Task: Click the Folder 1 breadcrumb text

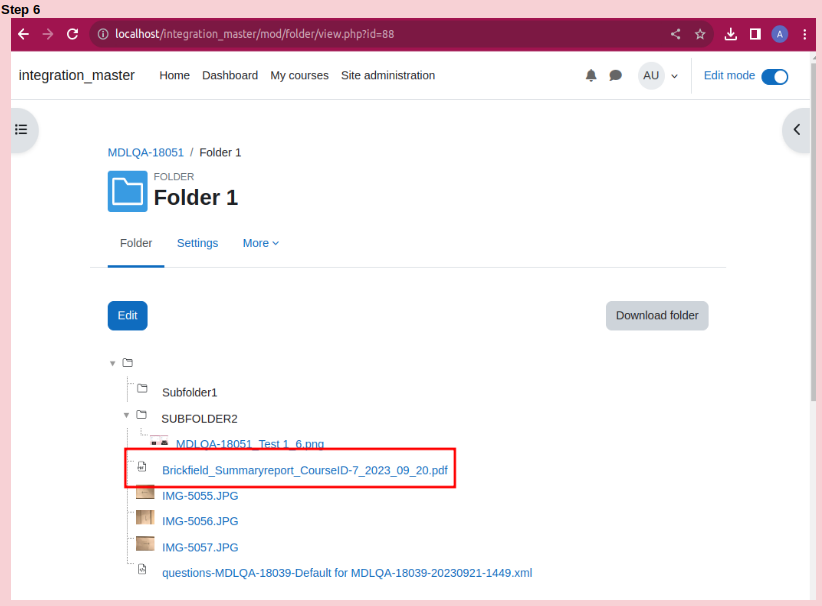Action: [220, 153]
